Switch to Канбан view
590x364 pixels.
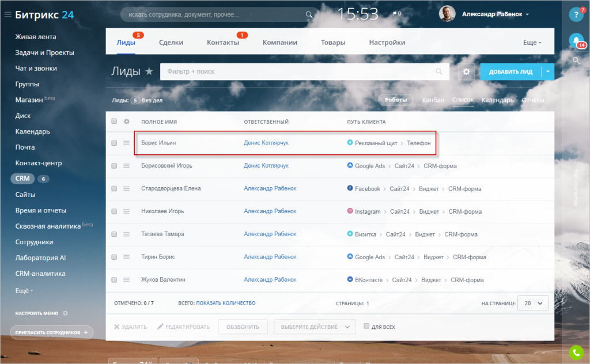point(433,100)
